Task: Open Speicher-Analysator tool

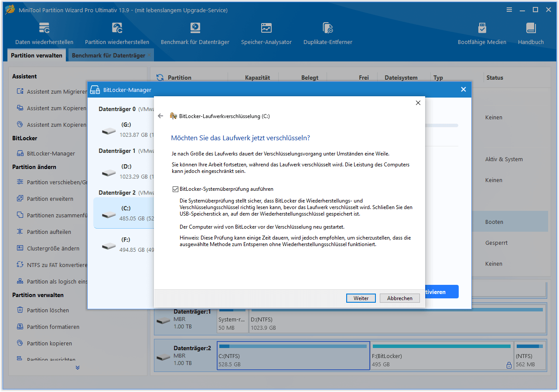Action: (x=266, y=34)
